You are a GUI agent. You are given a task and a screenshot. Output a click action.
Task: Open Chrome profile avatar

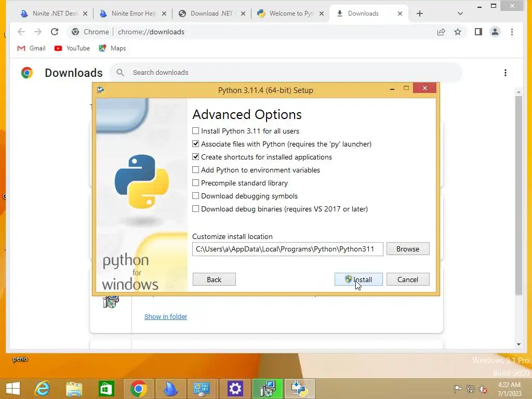[495, 32]
